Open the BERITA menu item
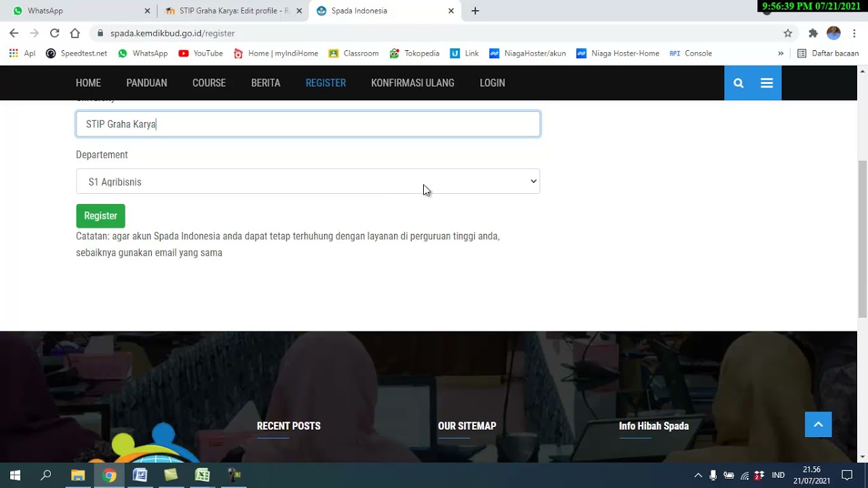The height and width of the screenshot is (488, 868). click(266, 83)
